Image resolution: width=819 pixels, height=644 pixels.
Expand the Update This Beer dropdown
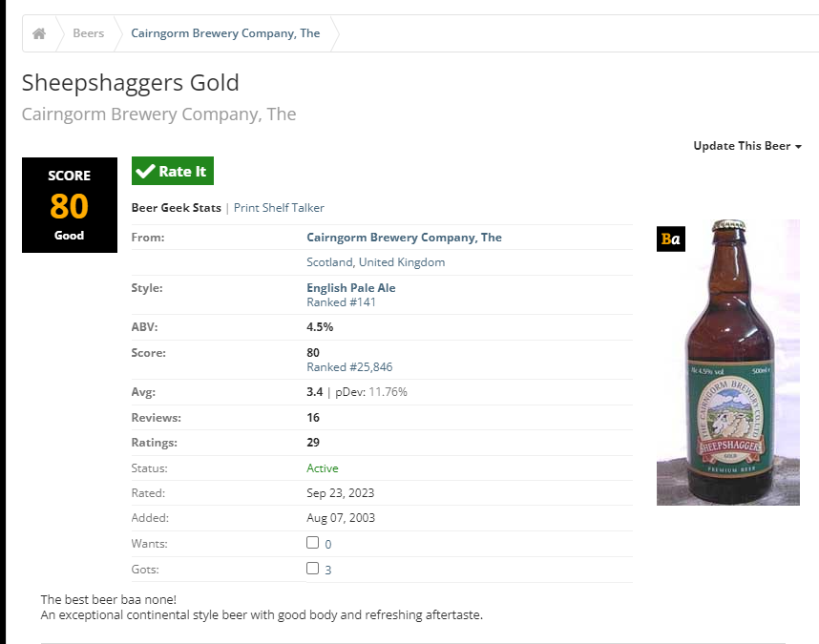tap(746, 146)
